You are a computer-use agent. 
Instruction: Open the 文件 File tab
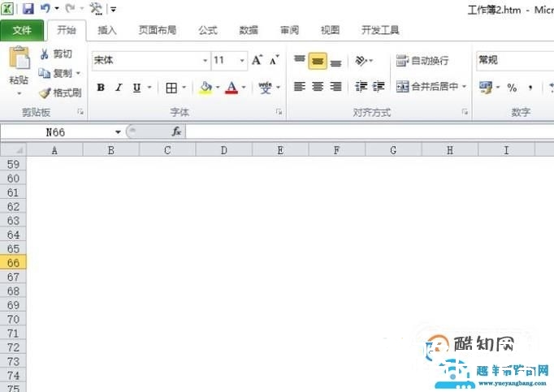[22, 30]
